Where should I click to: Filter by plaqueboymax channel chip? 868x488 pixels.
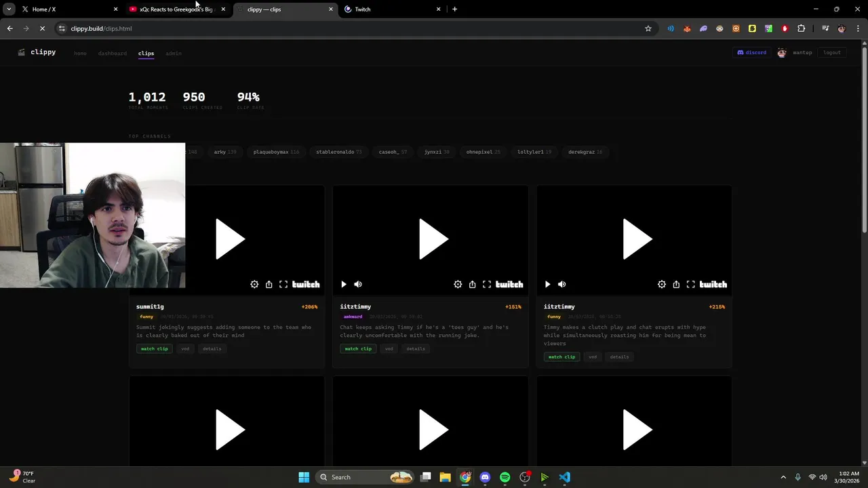(276, 152)
